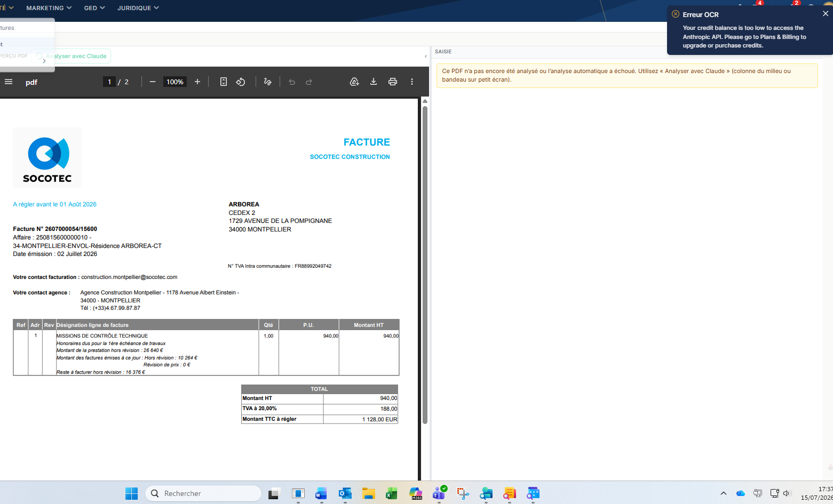
Task: Open Microsoft 365 Copilot from the taskbar
Action: [x=415, y=493]
